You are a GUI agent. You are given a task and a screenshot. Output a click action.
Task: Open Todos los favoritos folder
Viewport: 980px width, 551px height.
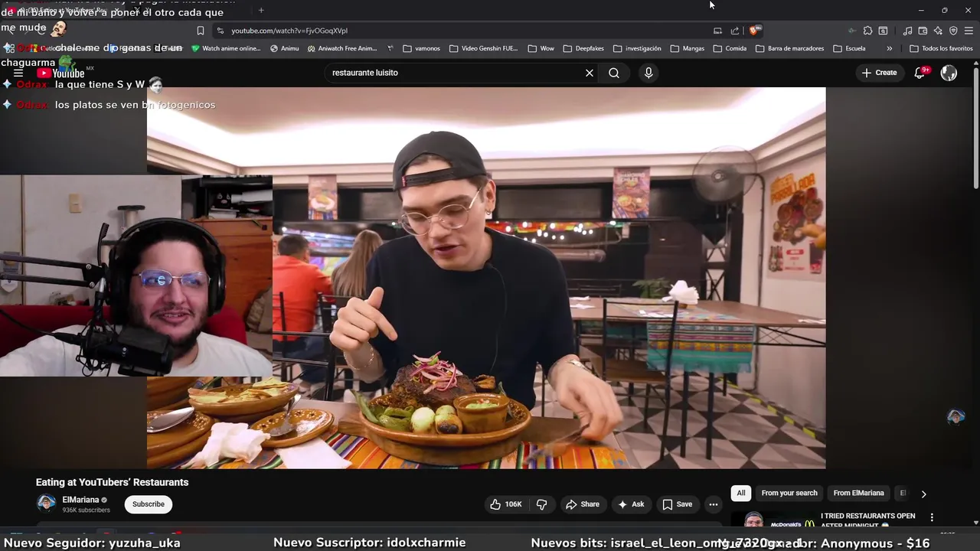point(941,48)
